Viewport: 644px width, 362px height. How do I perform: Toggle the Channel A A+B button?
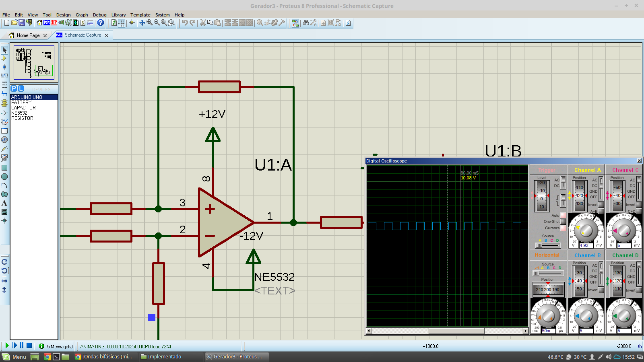point(601,211)
